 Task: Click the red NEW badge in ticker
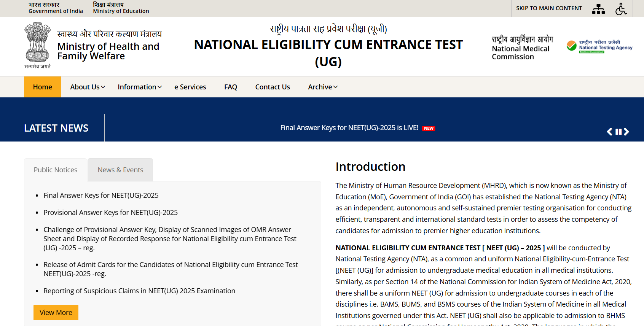click(x=429, y=128)
